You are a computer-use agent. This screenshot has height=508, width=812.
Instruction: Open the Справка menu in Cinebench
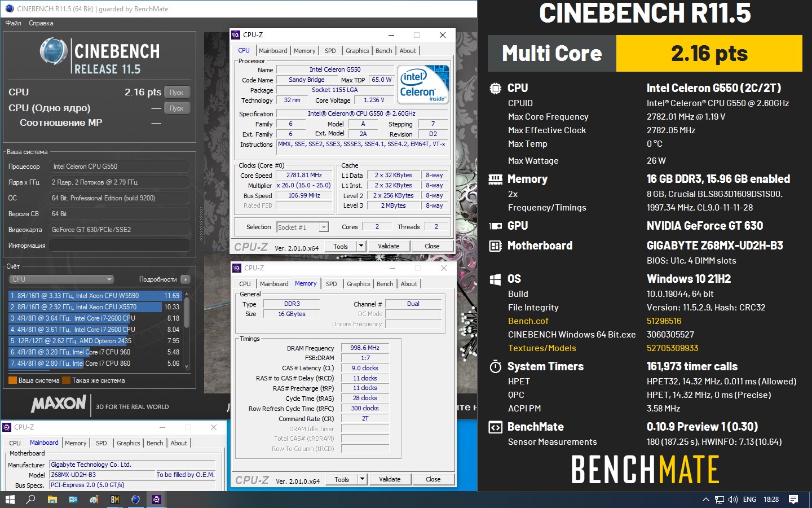click(41, 23)
